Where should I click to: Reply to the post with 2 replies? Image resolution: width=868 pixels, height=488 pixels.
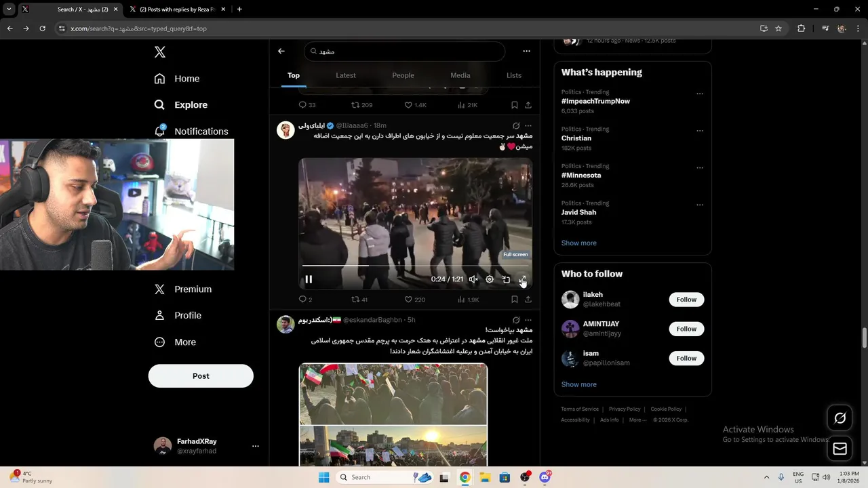point(305,300)
